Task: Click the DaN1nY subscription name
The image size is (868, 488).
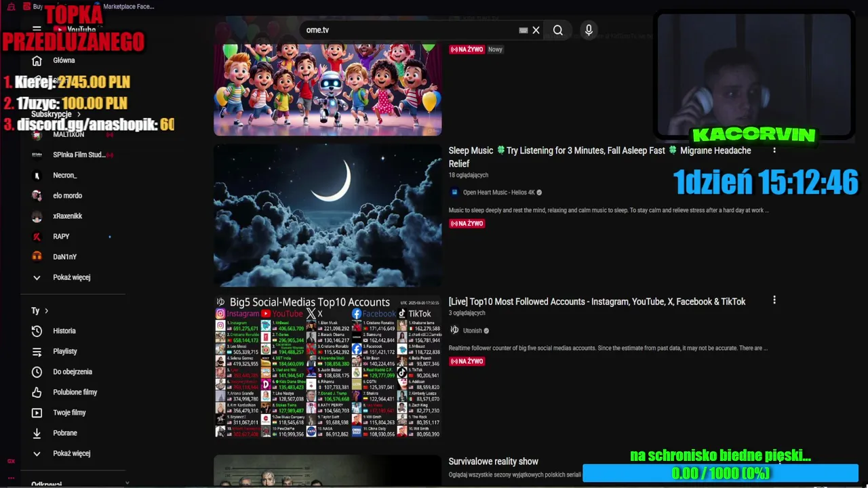Action: tap(64, 257)
